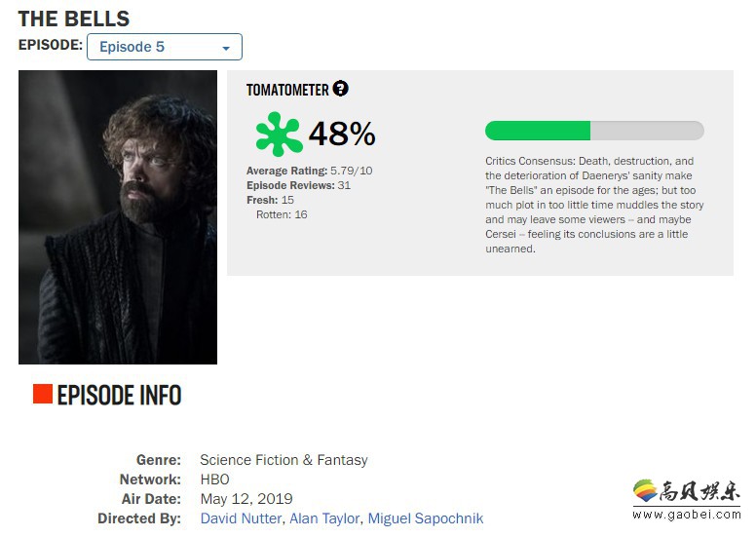Click the Critics Consensus paragraph
The width and height of the screenshot is (756, 537).
[x=594, y=205]
